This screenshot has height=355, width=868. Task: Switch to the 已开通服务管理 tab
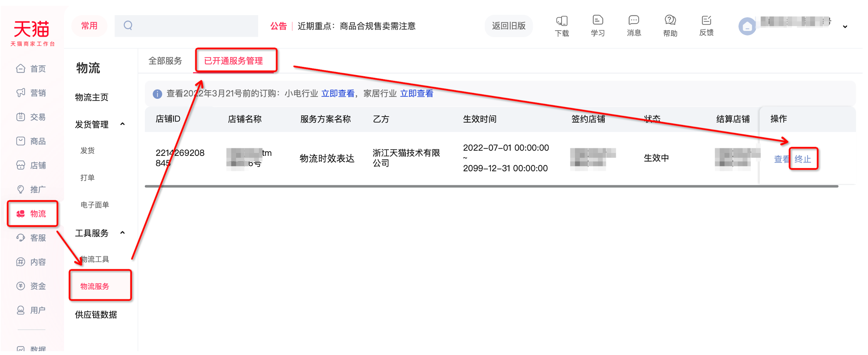pyautogui.click(x=234, y=61)
